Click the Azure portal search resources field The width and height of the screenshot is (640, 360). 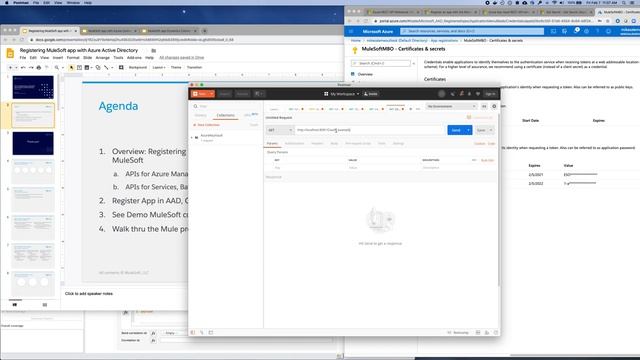click(x=472, y=31)
